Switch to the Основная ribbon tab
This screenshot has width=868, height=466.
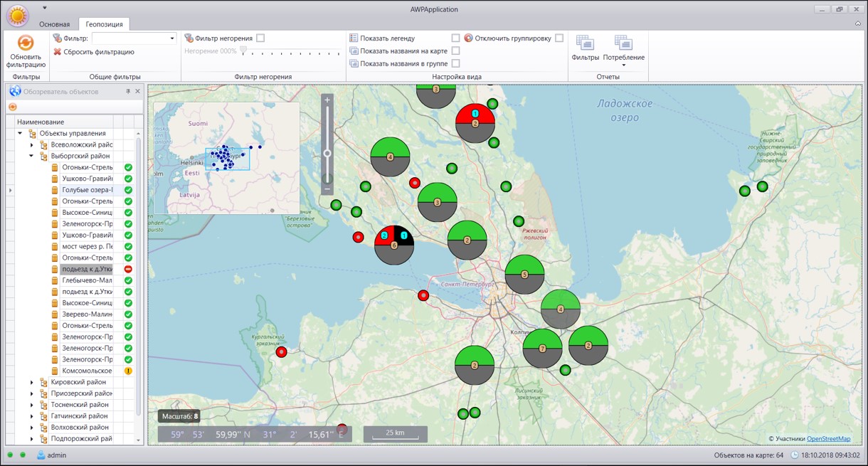pos(55,24)
